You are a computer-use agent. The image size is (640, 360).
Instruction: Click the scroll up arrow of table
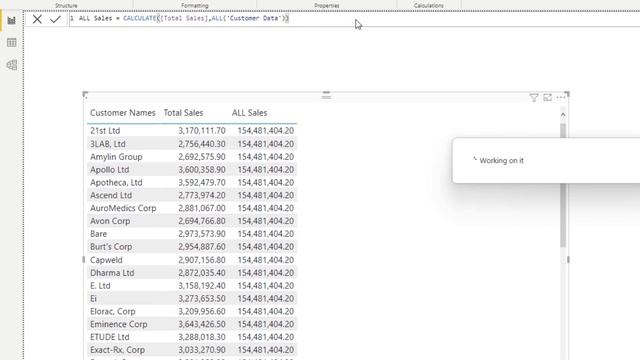(x=563, y=115)
